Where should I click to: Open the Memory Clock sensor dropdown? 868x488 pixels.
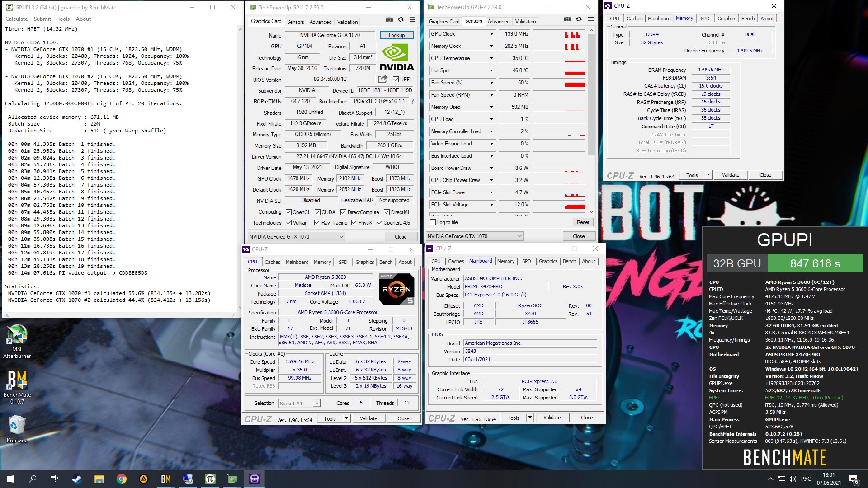pyautogui.click(x=491, y=46)
